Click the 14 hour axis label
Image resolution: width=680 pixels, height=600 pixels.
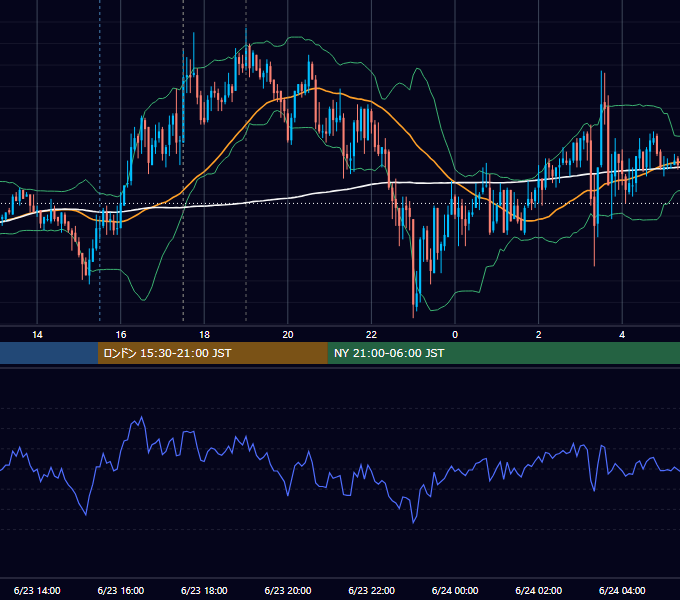click(x=37, y=335)
